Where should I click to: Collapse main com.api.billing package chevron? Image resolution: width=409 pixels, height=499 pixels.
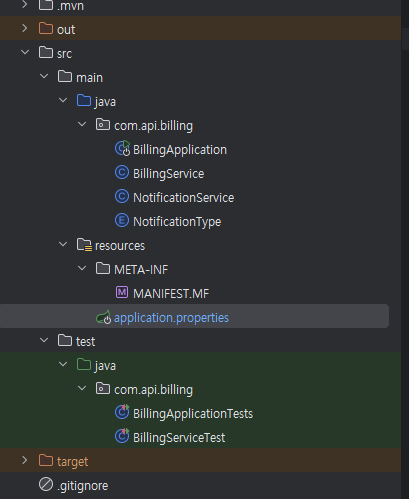coord(82,124)
